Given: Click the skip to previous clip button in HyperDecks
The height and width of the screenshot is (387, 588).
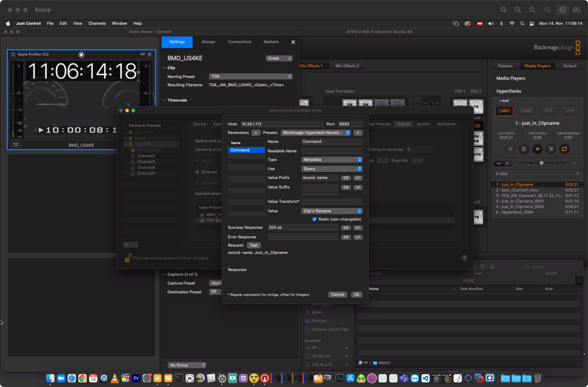Looking at the screenshot, I should [524, 149].
